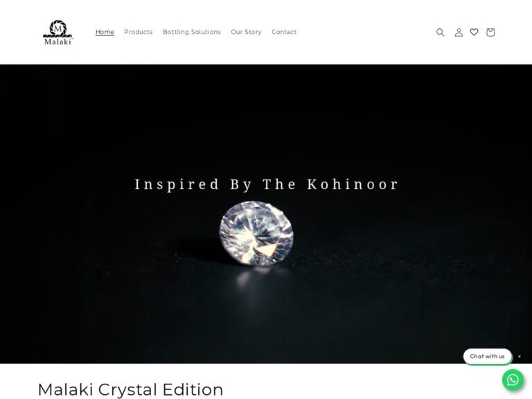
Task: Click the green WhatsApp chat icon
Action: pos(513,380)
